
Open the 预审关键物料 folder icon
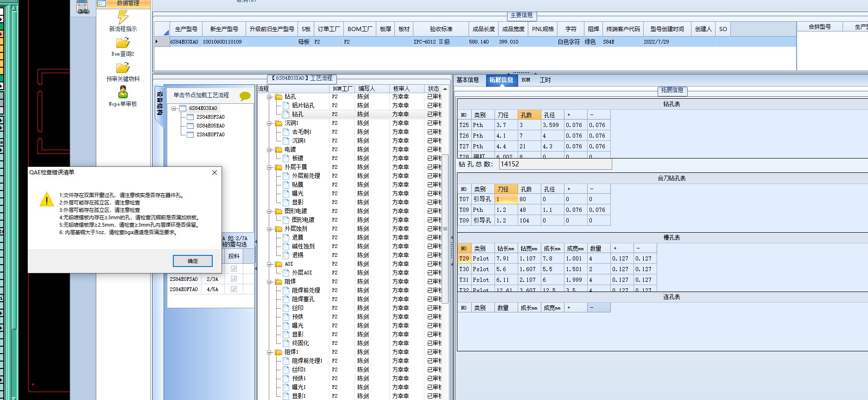tap(123, 68)
